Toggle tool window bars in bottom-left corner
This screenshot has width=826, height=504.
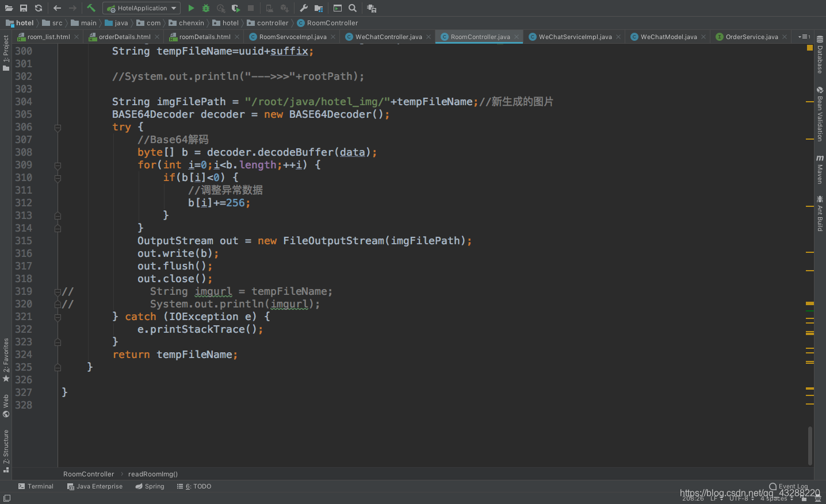coord(7,498)
